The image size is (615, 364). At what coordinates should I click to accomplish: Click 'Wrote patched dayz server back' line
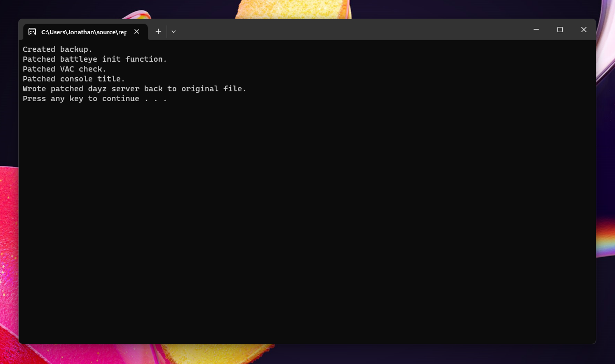pyautogui.click(x=134, y=89)
